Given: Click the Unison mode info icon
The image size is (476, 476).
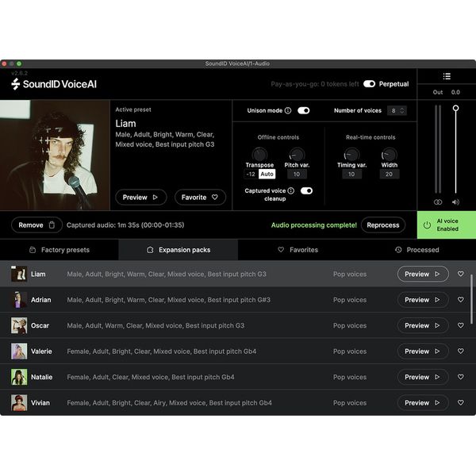Looking at the screenshot, I should (288, 110).
